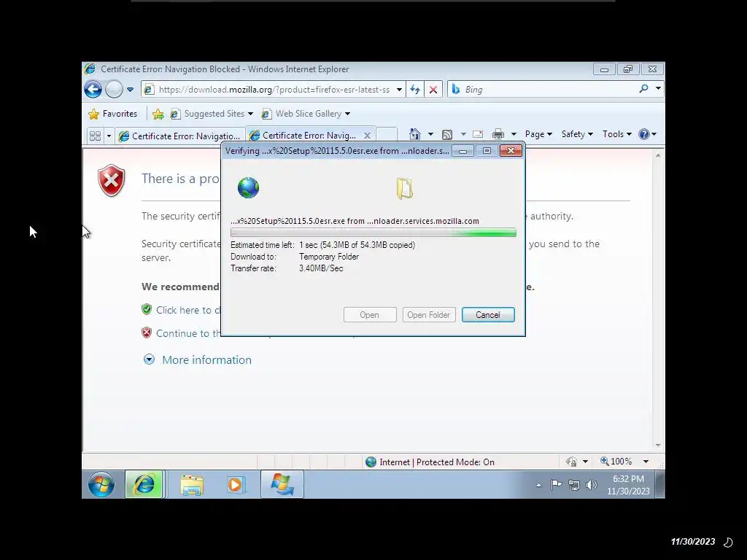This screenshot has width=747, height=560.
Task: Click the magnifier search icon
Action: [x=643, y=88]
